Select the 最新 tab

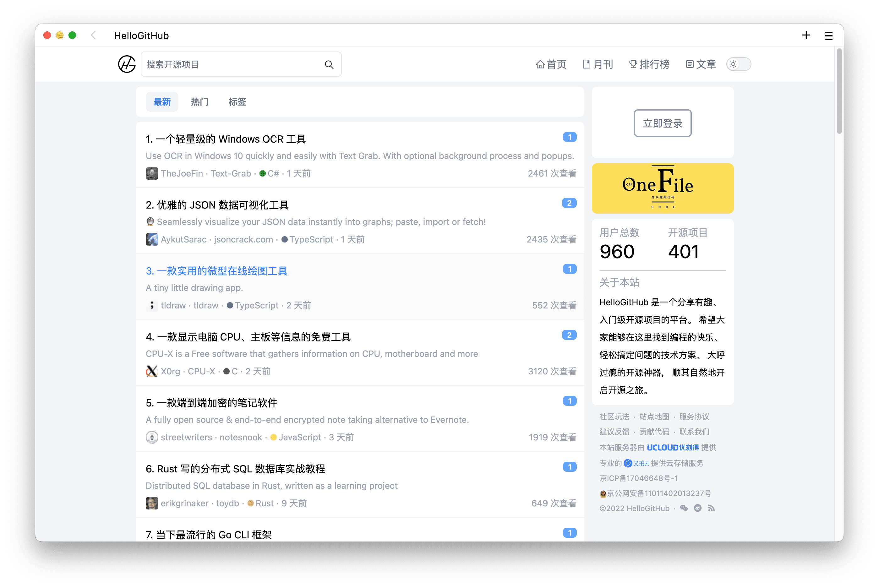[162, 102]
